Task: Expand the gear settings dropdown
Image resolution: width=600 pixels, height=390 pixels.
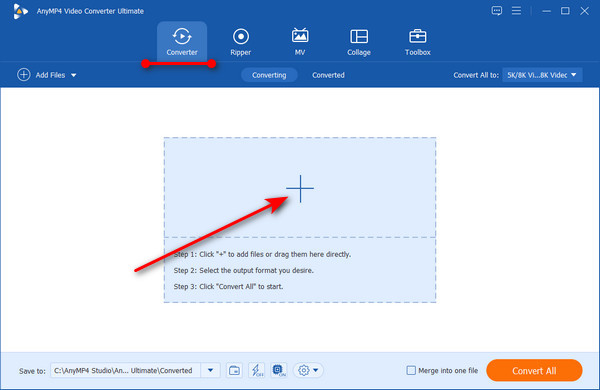Action: (308, 370)
